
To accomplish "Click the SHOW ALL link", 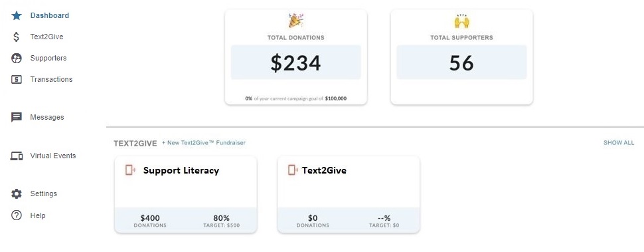I will [619, 143].
